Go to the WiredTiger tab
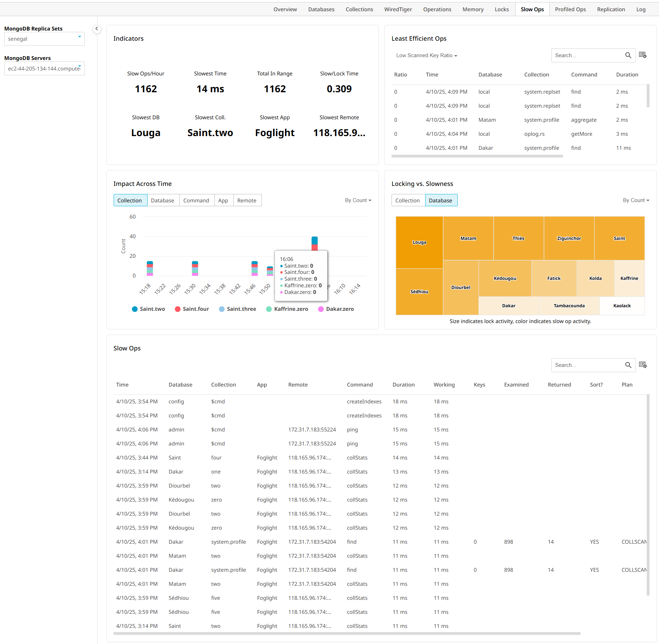This screenshot has width=659, height=644. click(398, 9)
